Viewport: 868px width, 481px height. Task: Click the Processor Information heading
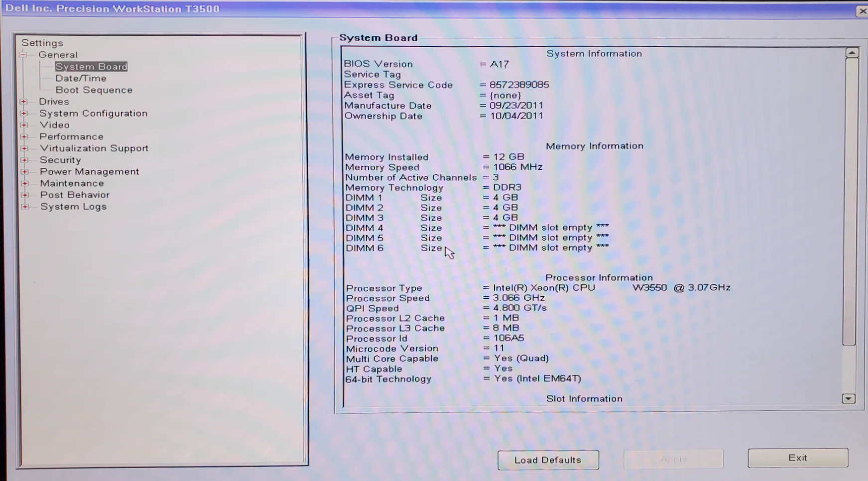(599, 278)
